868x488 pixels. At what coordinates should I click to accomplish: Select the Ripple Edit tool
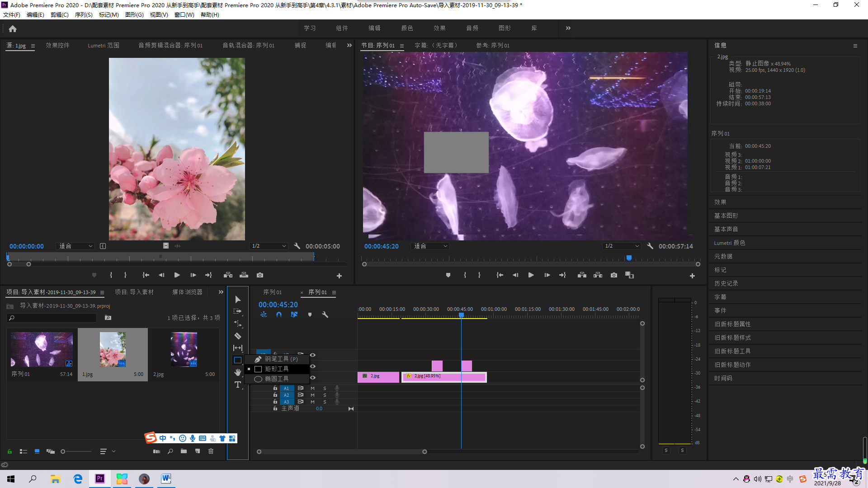pos(238,324)
